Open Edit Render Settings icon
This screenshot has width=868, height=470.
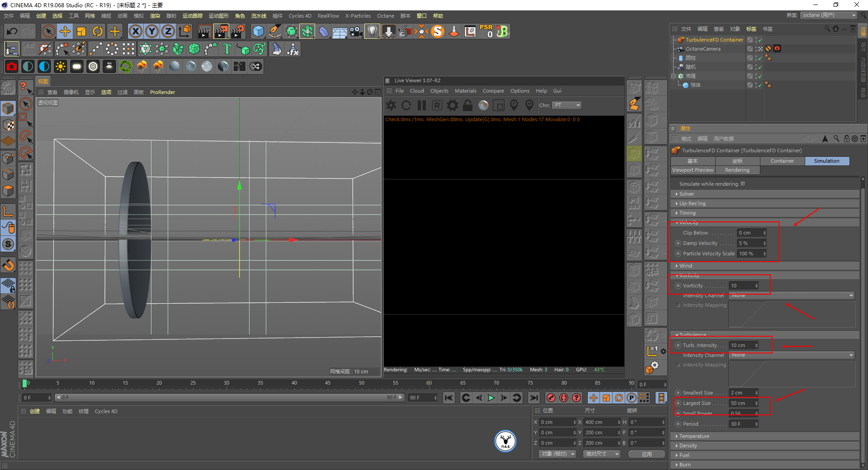pos(238,31)
